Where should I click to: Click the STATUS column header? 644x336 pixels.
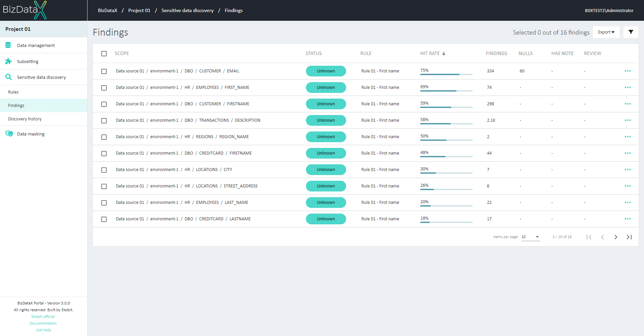[x=314, y=54]
